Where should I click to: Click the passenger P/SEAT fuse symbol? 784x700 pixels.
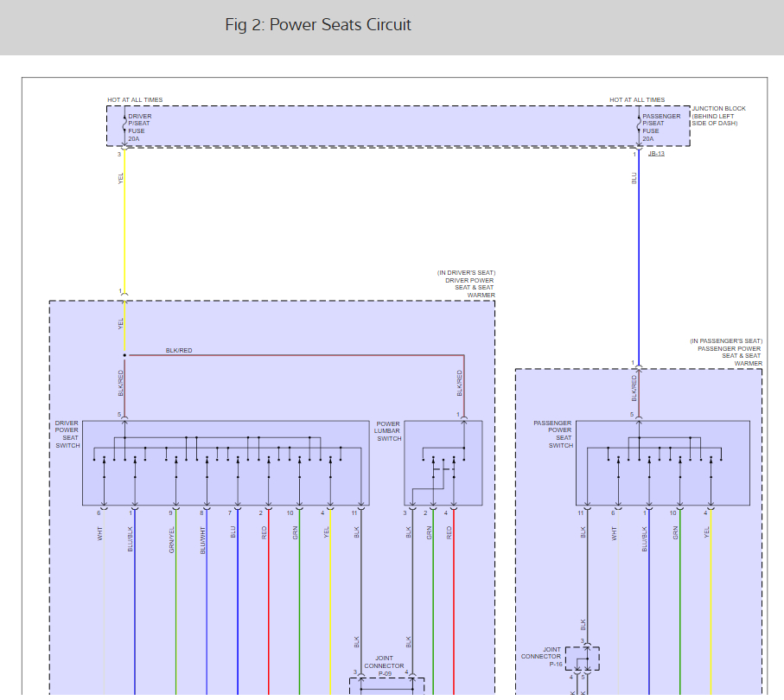639,125
